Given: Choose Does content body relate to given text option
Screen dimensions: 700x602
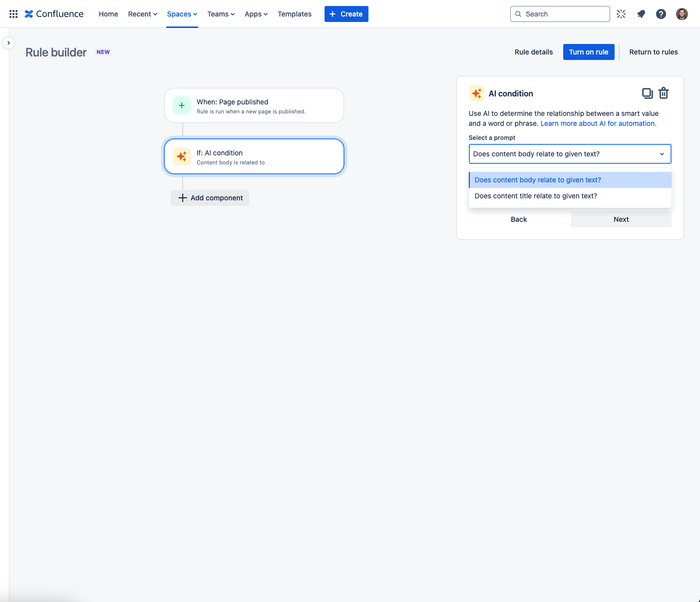Looking at the screenshot, I should pyautogui.click(x=570, y=180).
